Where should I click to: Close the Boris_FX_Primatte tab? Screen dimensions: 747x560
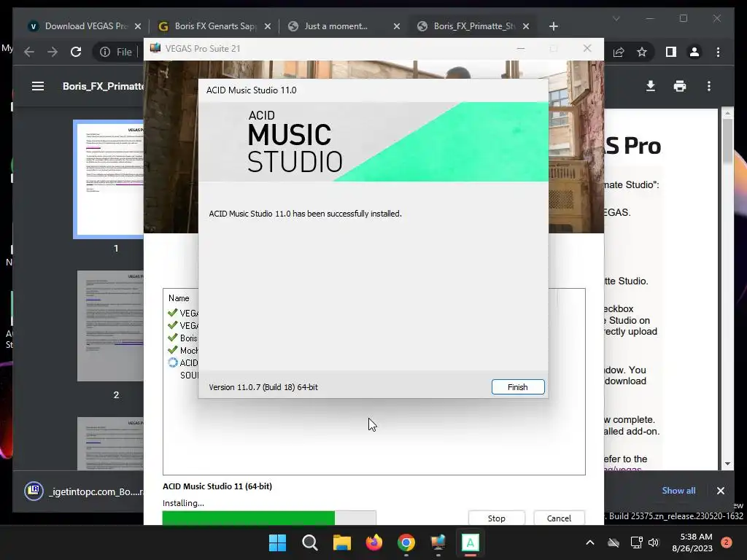(525, 26)
